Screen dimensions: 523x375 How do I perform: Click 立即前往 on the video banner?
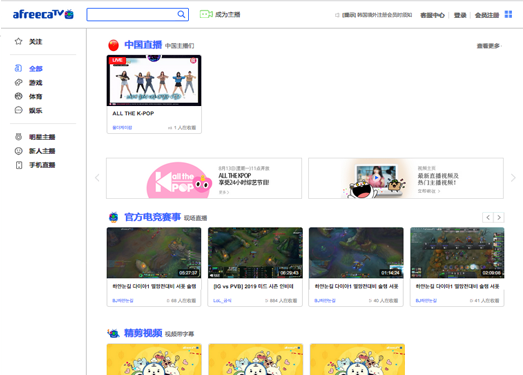coord(429,192)
